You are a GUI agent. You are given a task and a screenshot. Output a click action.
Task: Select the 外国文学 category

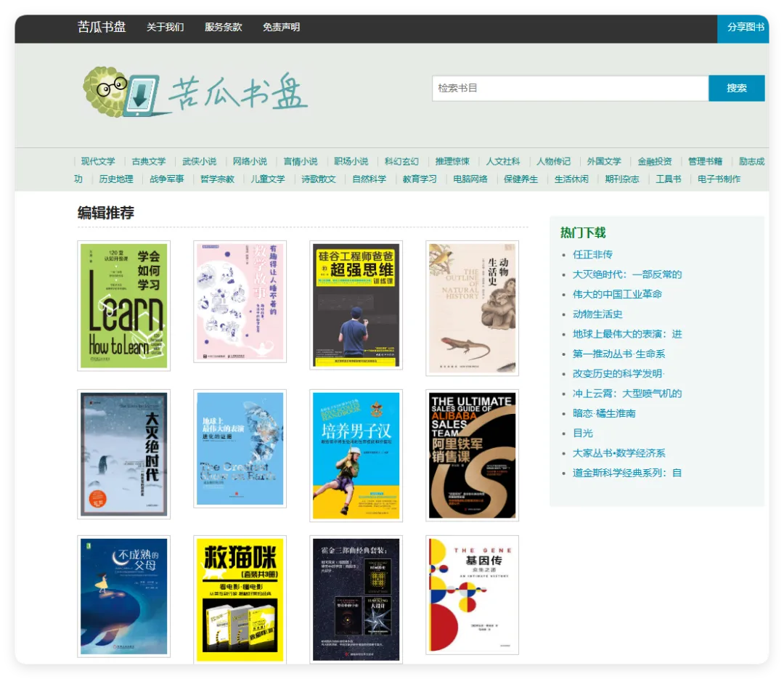[604, 161]
